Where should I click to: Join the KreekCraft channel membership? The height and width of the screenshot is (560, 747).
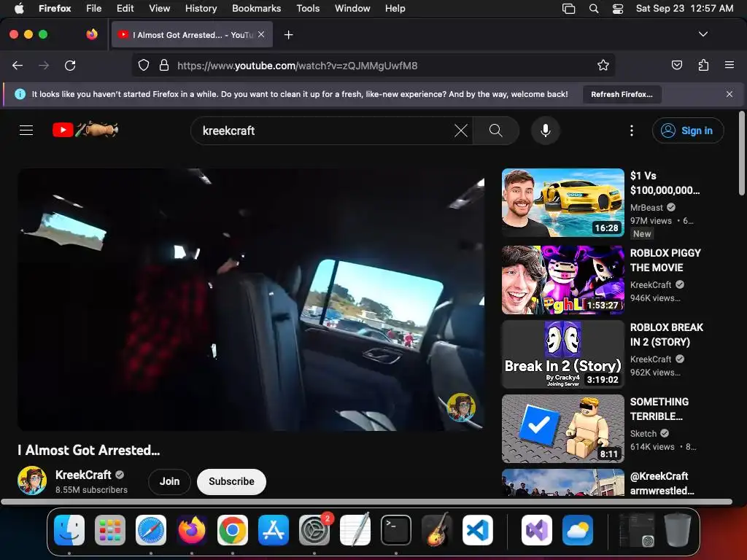point(169,481)
